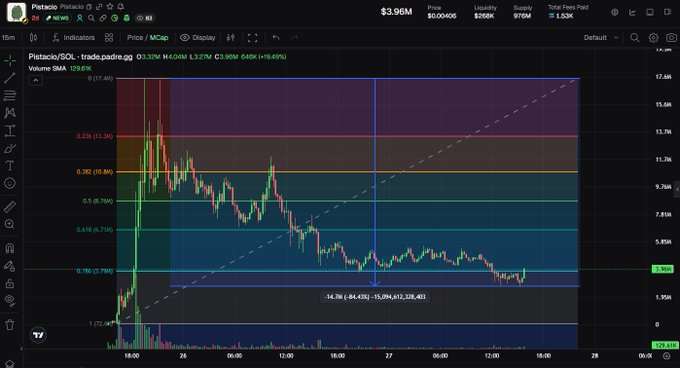Open the 15m timeframe selector
This screenshot has height=368, width=680.
(x=8, y=38)
